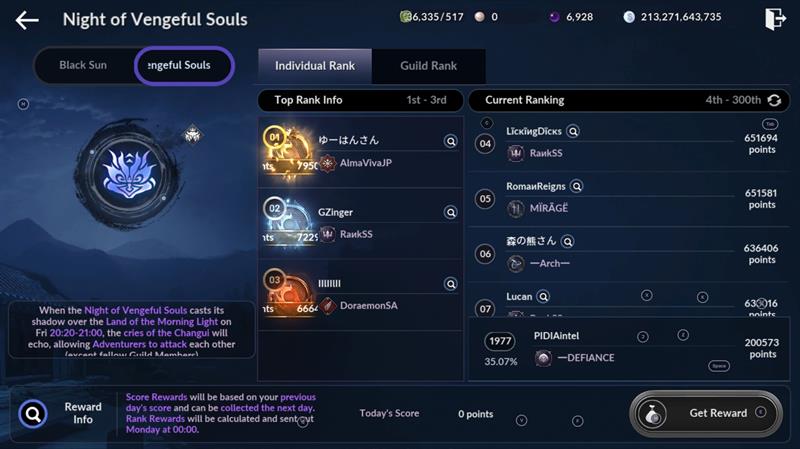The width and height of the screenshot is (800, 449).
Task: Click the small emblem beside soul portal
Action: pyautogui.click(x=192, y=135)
